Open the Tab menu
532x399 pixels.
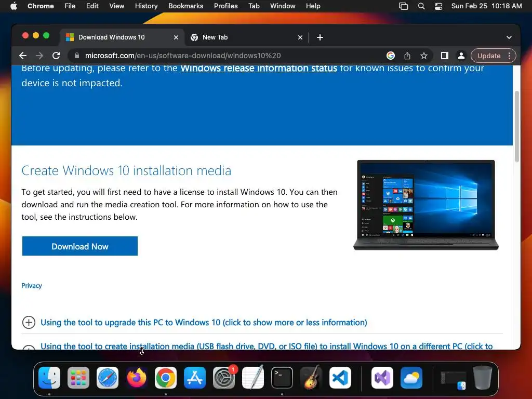pos(254,6)
